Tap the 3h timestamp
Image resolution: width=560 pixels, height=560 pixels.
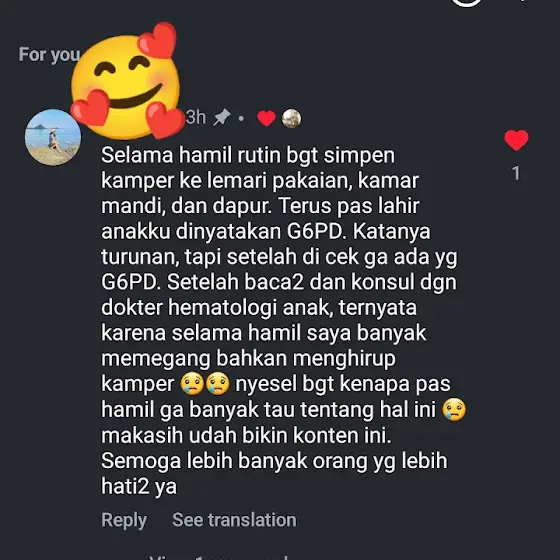[196, 117]
